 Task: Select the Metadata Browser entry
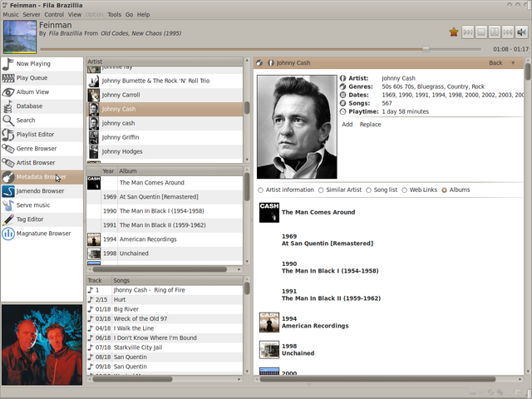42,177
